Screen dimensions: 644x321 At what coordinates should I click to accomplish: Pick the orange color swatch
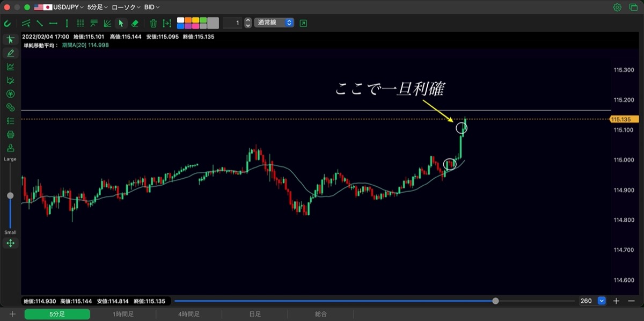click(188, 20)
